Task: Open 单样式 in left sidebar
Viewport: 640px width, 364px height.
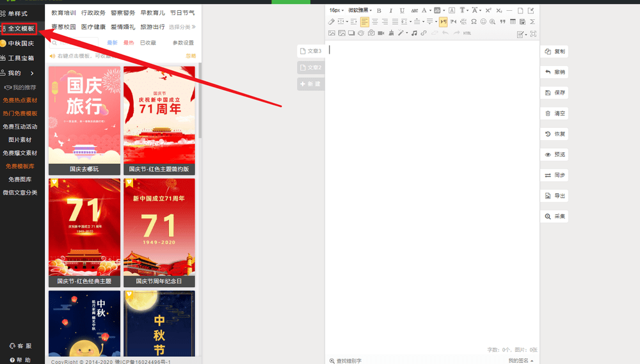Action: (17, 13)
